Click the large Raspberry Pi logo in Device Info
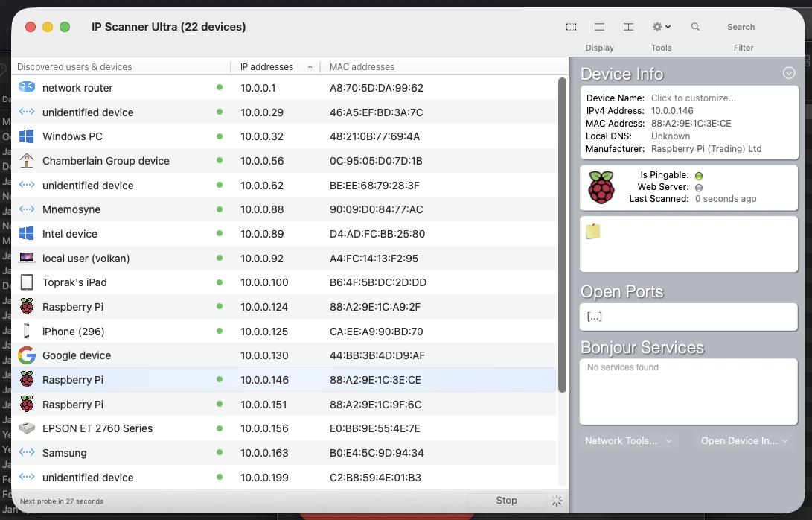 tap(601, 187)
